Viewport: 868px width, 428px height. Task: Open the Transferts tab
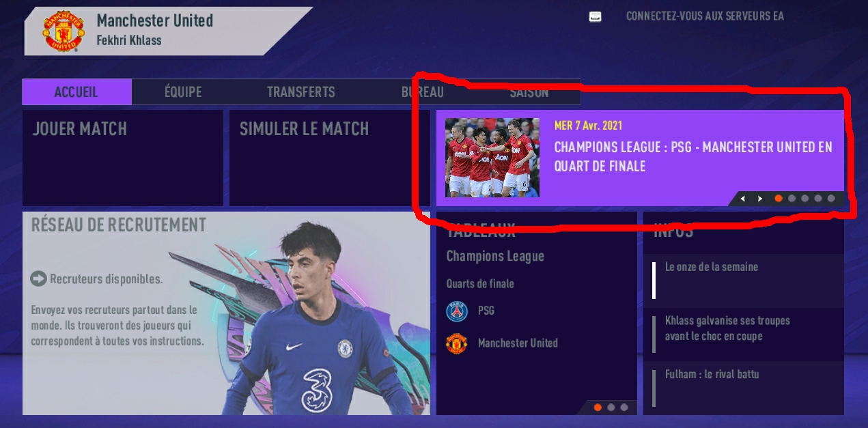click(x=300, y=91)
